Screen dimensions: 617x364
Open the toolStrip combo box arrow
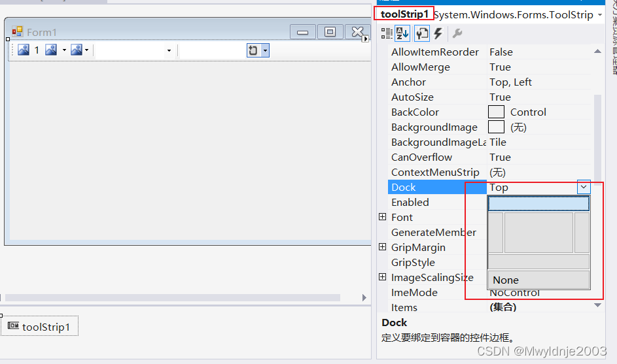pos(169,50)
